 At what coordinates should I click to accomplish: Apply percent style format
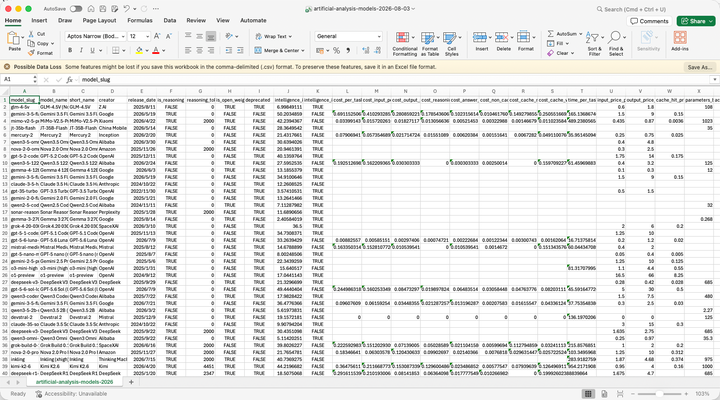click(x=337, y=51)
